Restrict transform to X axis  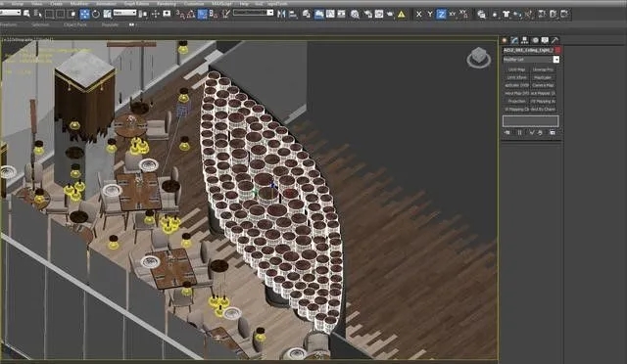(418, 15)
